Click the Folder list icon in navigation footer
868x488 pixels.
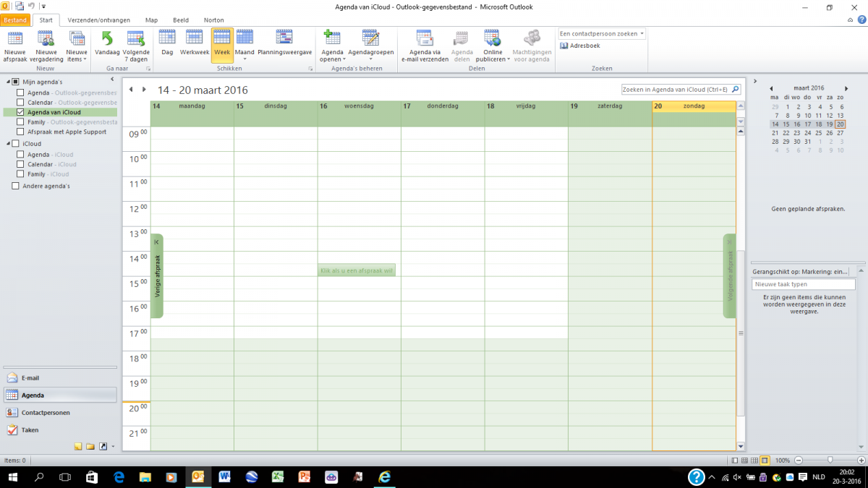[90, 446]
